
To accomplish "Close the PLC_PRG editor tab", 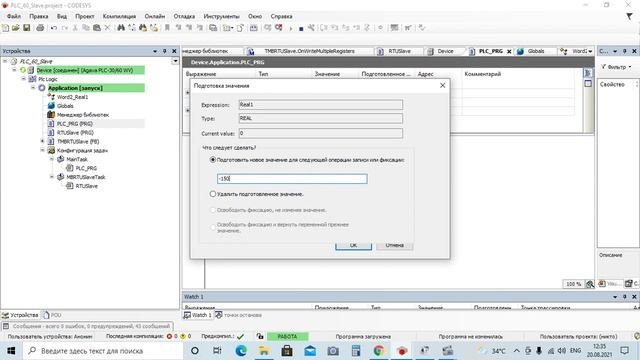I will (509, 51).
